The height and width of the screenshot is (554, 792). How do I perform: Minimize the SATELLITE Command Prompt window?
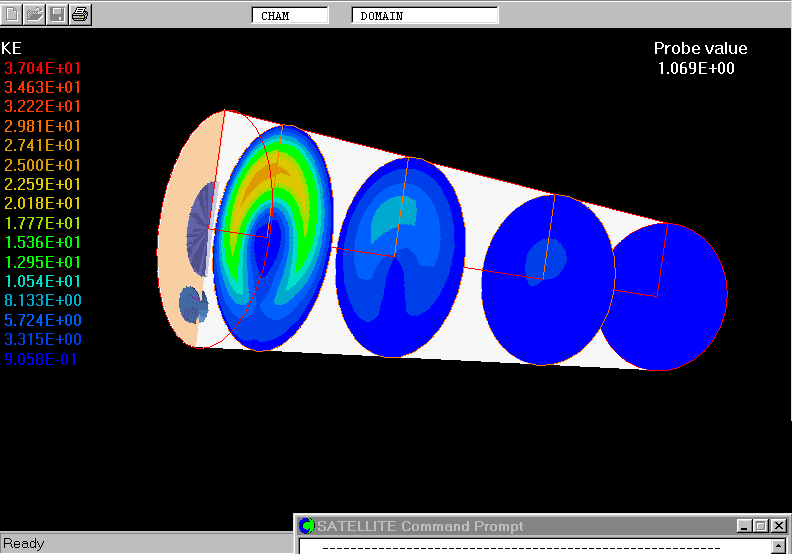pyautogui.click(x=744, y=526)
